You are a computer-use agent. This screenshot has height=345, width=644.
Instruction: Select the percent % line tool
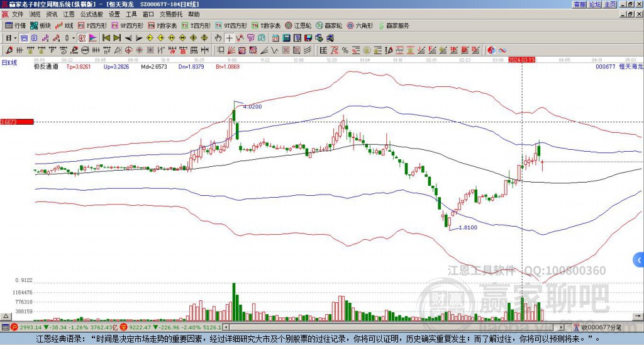point(345,50)
